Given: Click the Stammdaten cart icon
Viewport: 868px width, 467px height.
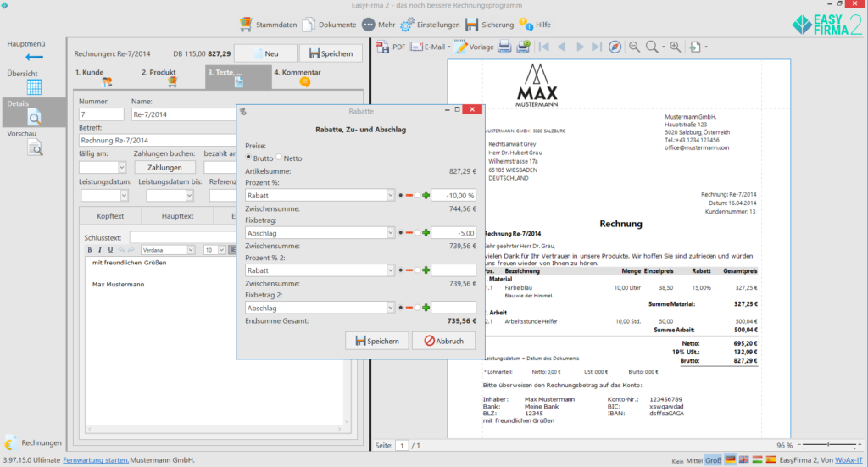Looking at the screenshot, I should coord(246,25).
